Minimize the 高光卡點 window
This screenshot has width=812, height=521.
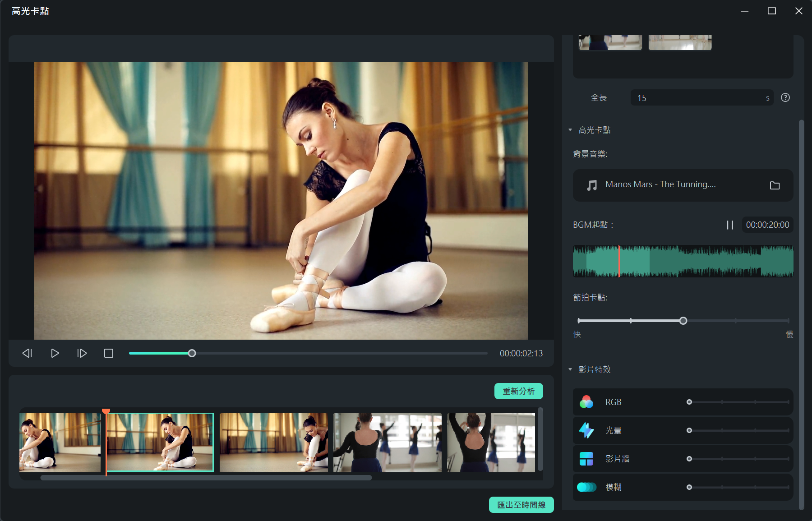tap(745, 11)
